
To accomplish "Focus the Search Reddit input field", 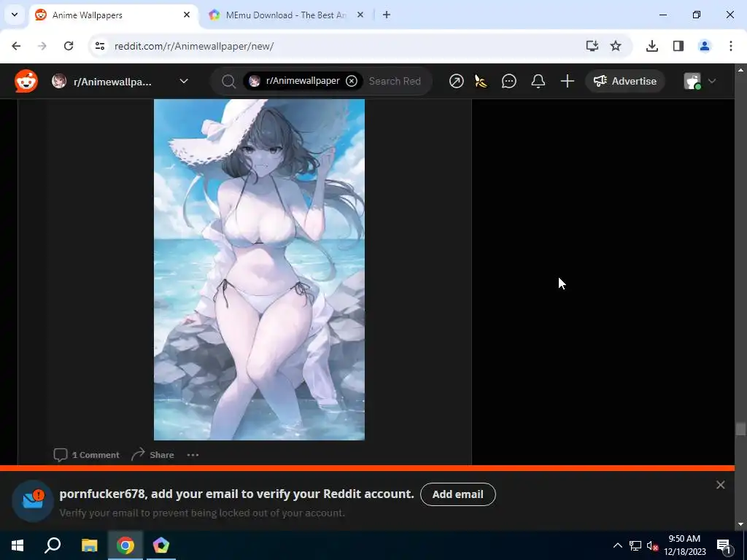I will click(395, 81).
